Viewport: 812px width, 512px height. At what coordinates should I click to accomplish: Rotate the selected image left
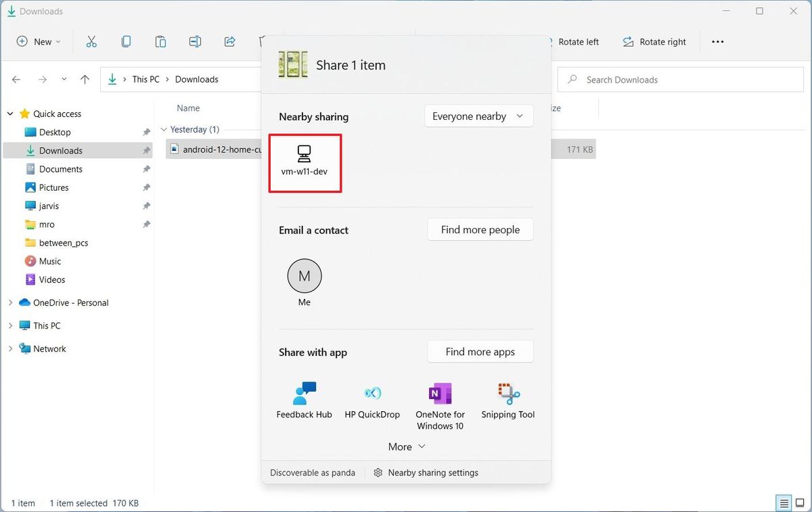572,41
